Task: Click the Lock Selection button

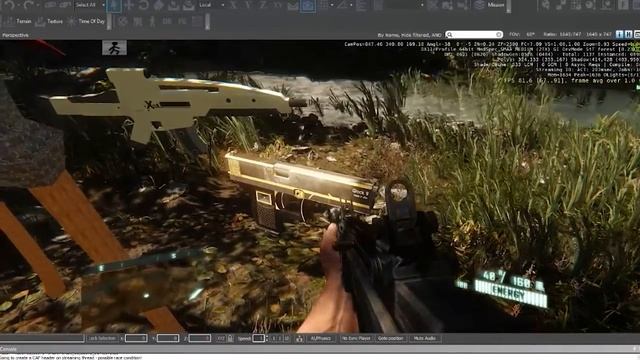Action: pyautogui.click(x=102, y=338)
